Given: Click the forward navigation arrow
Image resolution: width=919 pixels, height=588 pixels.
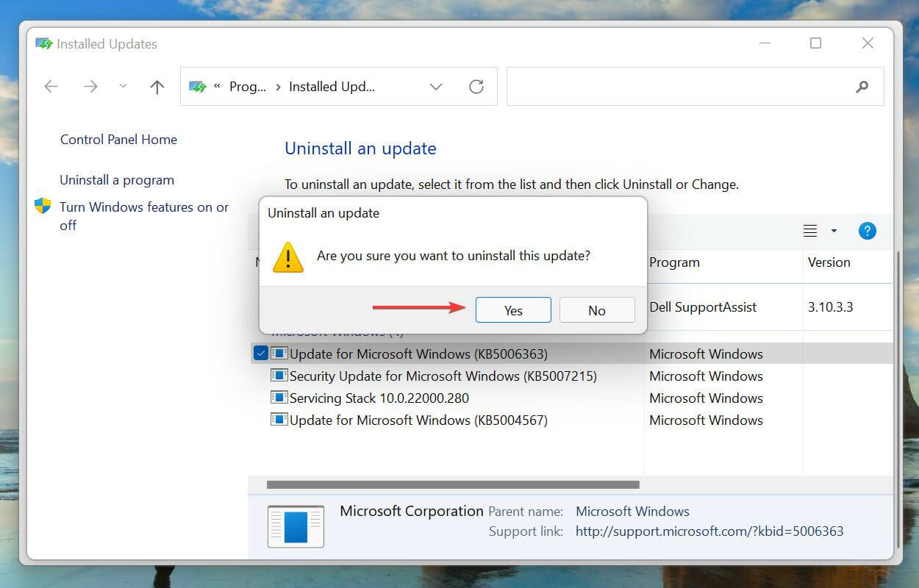Looking at the screenshot, I should [x=90, y=86].
